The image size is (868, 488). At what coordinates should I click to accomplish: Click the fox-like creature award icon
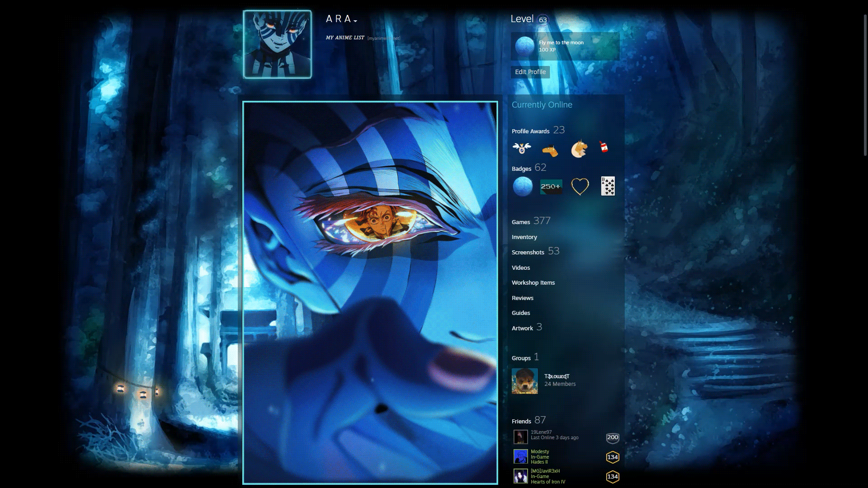(579, 149)
